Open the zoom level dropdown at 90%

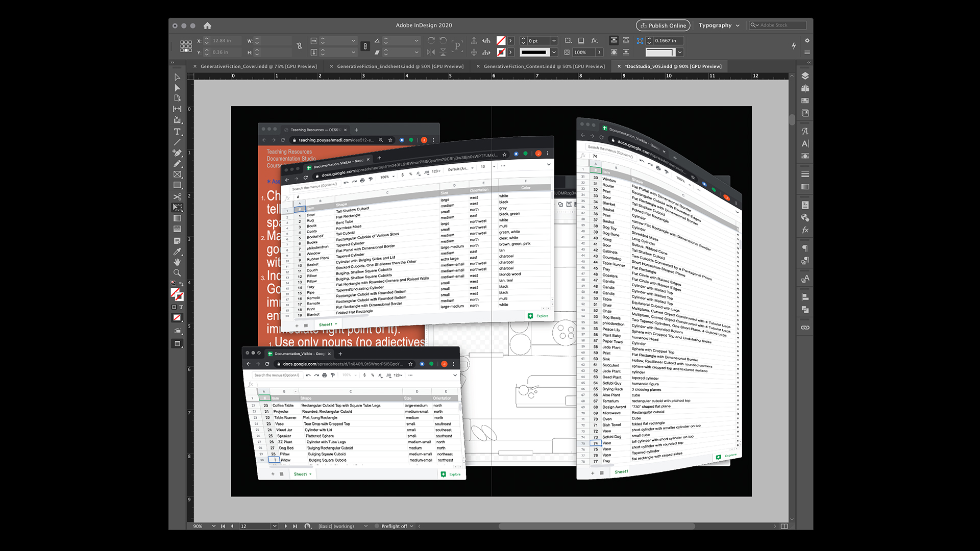pyautogui.click(x=213, y=526)
